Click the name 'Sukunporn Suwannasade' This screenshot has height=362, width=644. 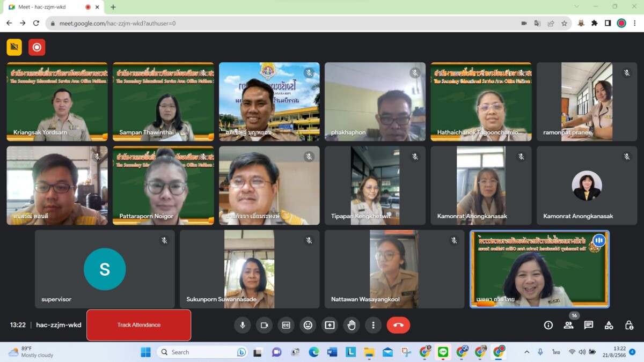pos(221,299)
